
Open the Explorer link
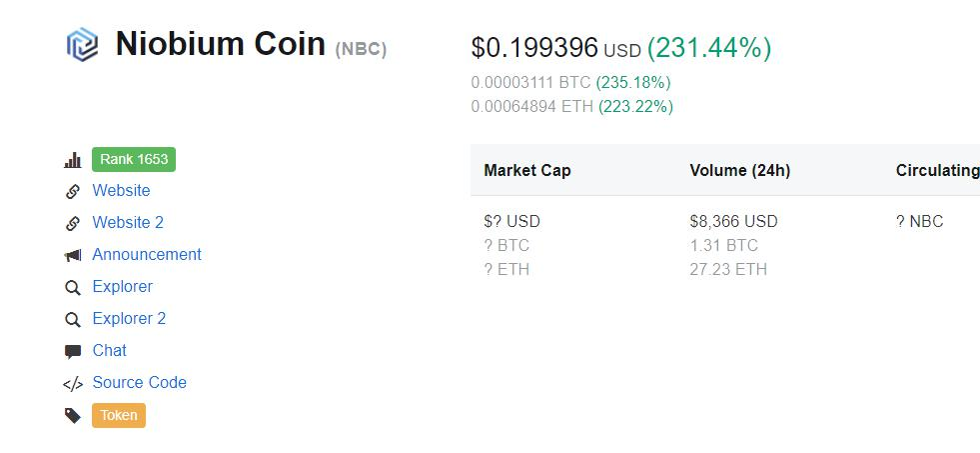pyautogui.click(x=123, y=287)
